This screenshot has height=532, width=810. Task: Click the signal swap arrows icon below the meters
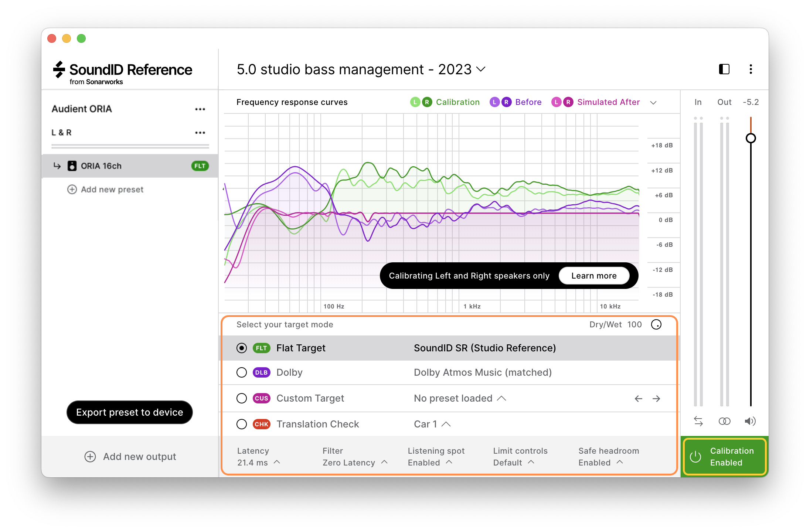(x=698, y=421)
